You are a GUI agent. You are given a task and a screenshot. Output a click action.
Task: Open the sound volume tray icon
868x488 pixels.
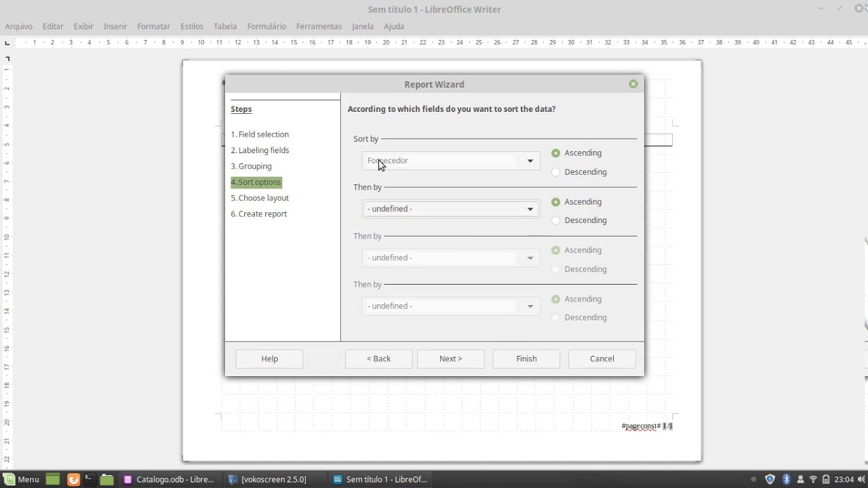tap(861, 479)
